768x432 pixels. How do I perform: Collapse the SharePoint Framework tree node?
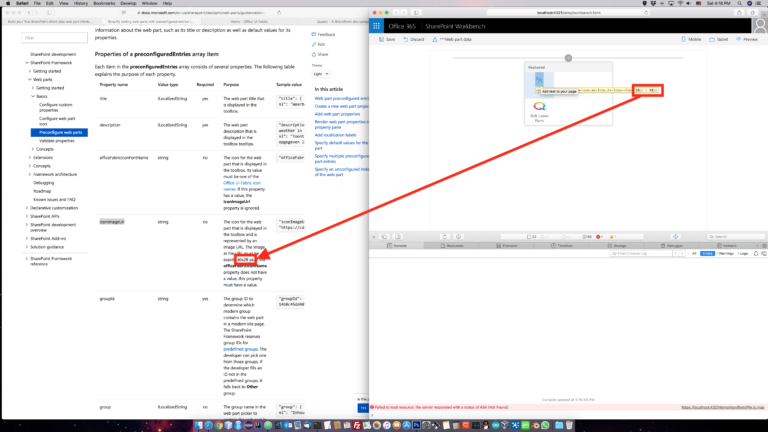point(27,63)
